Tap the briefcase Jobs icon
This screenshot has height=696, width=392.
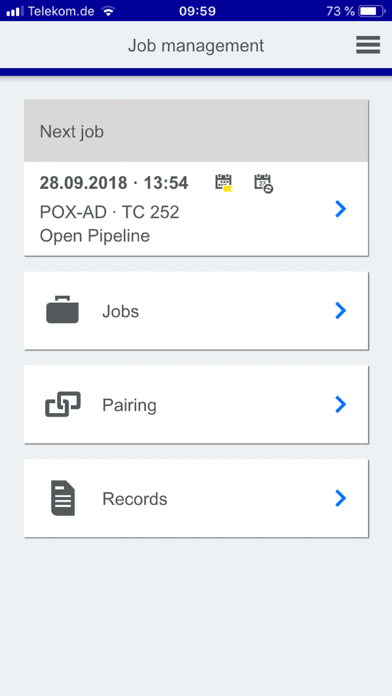[x=63, y=309]
